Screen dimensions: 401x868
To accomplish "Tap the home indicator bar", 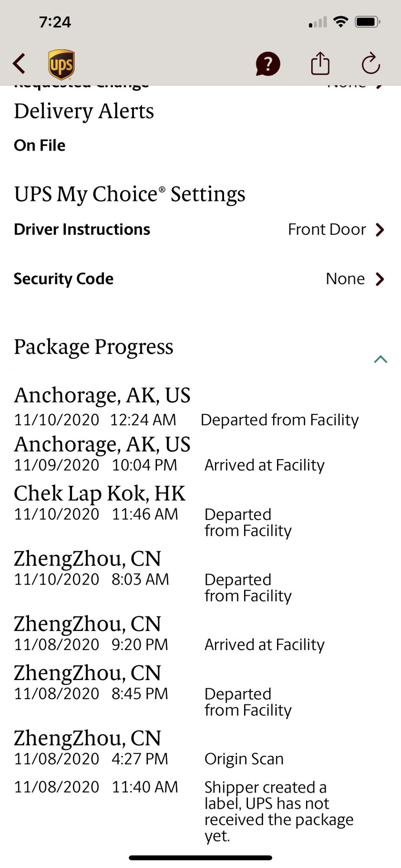I will coord(200,858).
